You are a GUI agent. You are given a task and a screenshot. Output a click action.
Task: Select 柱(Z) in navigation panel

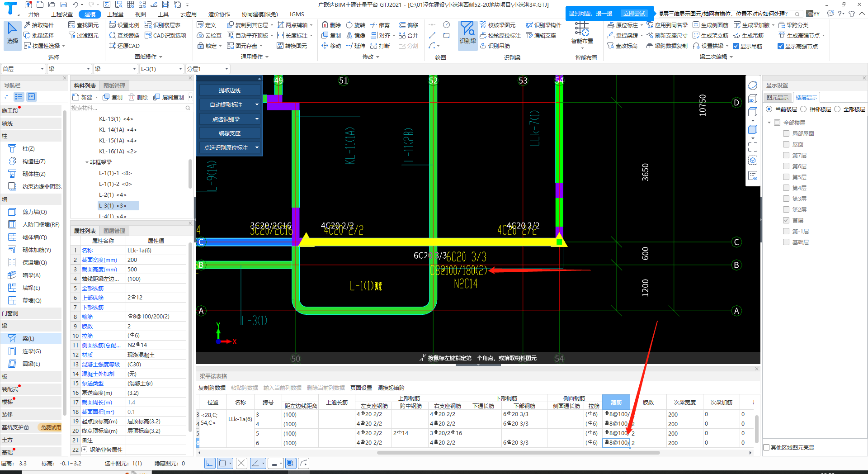tap(28, 148)
